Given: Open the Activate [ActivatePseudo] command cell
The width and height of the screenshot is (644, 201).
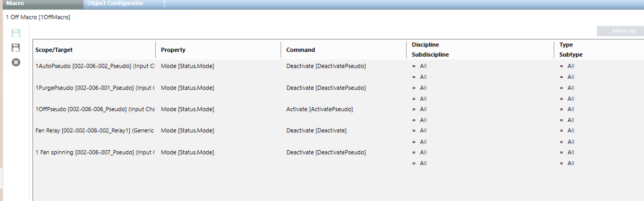Looking at the screenshot, I should [x=320, y=109].
